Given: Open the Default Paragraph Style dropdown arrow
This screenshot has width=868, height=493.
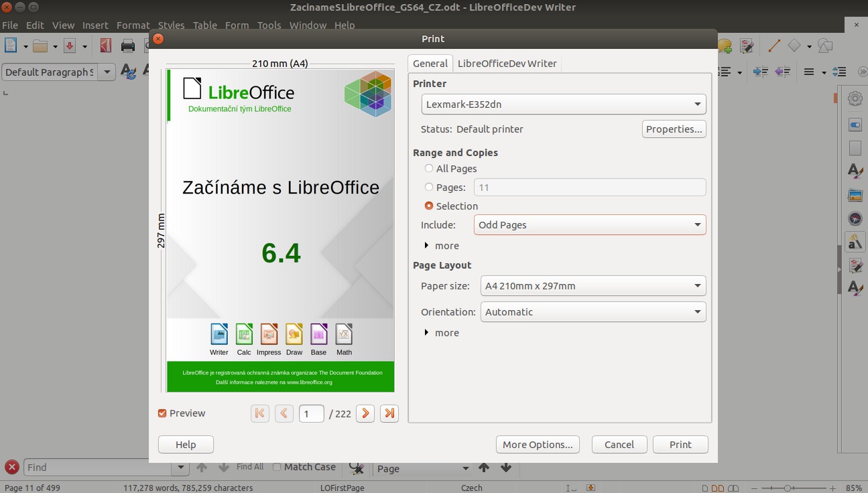Looking at the screenshot, I should pyautogui.click(x=107, y=72).
